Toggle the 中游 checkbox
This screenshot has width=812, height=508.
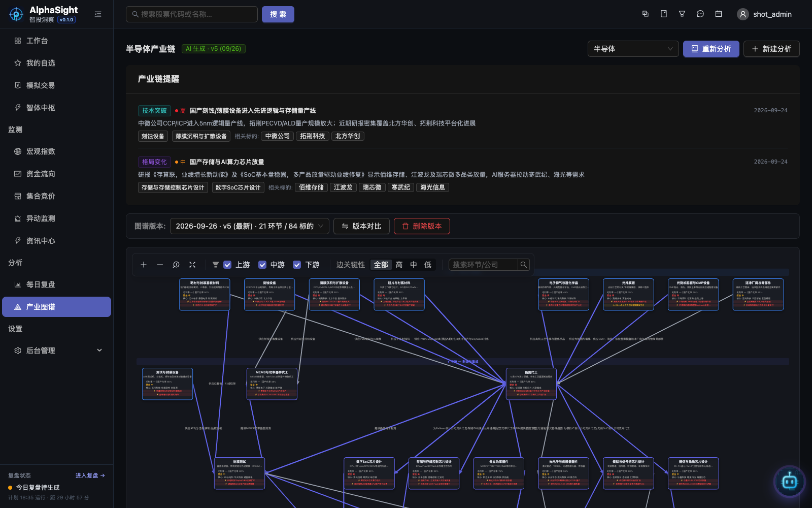coord(262,265)
